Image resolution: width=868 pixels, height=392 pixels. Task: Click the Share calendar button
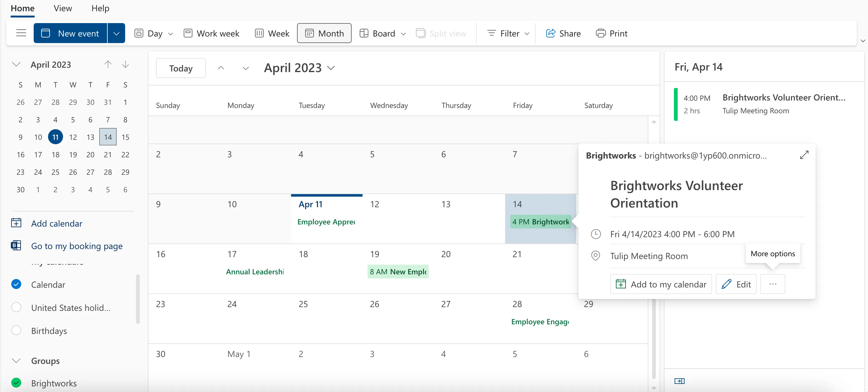pyautogui.click(x=563, y=33)
